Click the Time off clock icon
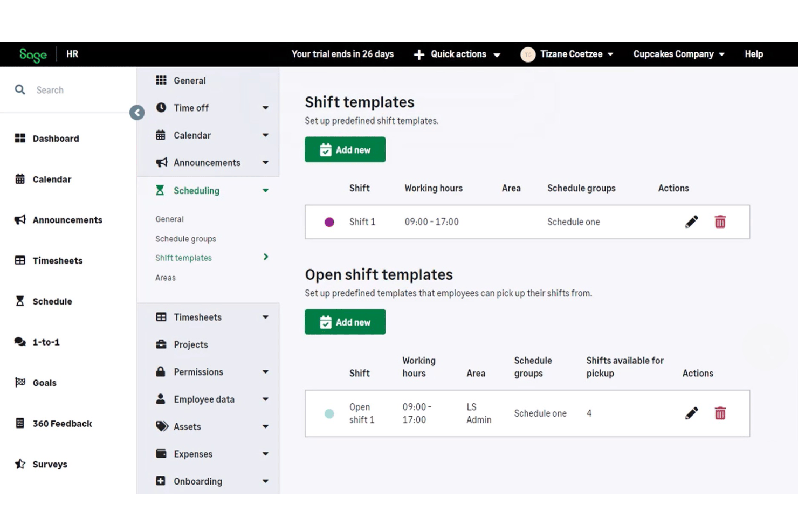 click(161, 107)
